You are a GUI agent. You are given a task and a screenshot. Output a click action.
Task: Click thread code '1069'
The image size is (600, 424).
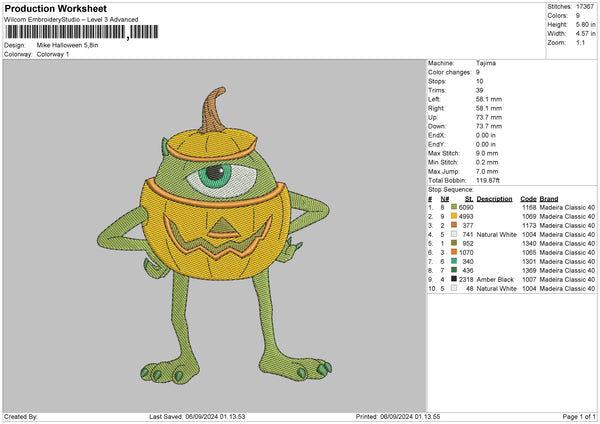coord(529,217)
